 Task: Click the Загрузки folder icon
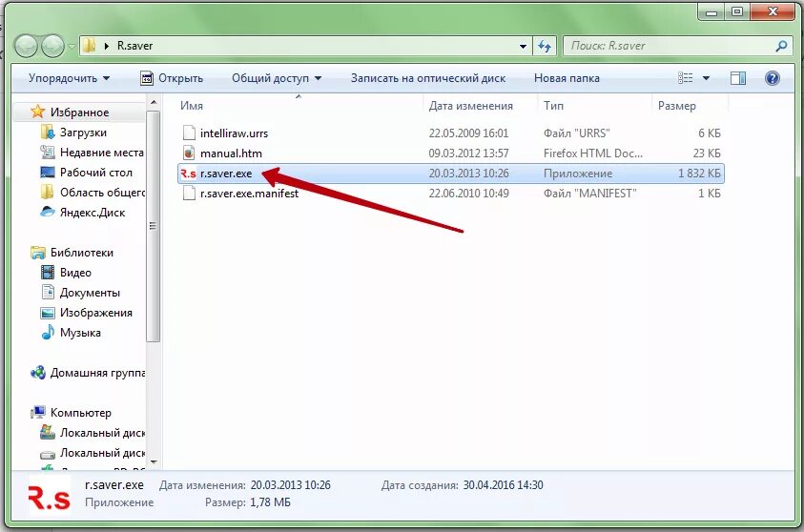click(47, 132)
